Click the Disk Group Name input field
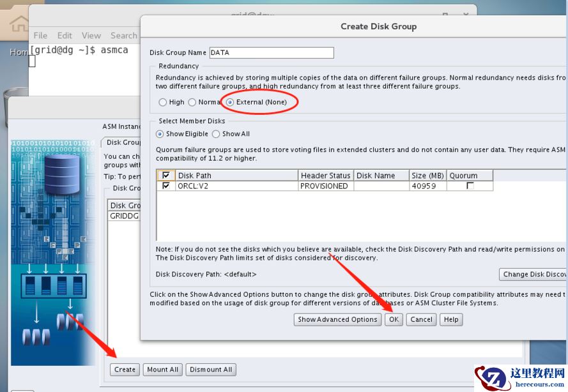 (272, 52)
